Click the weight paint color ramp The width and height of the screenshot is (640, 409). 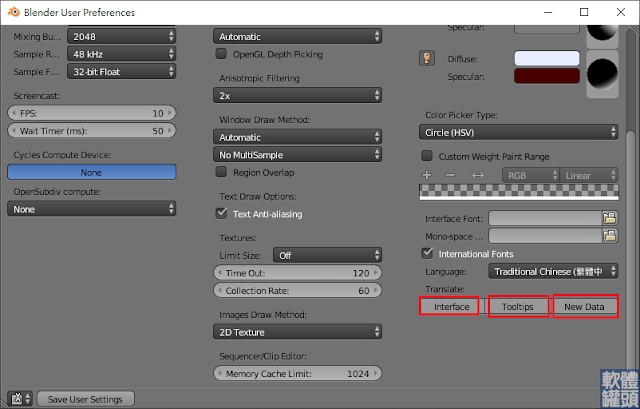(519, 192)
